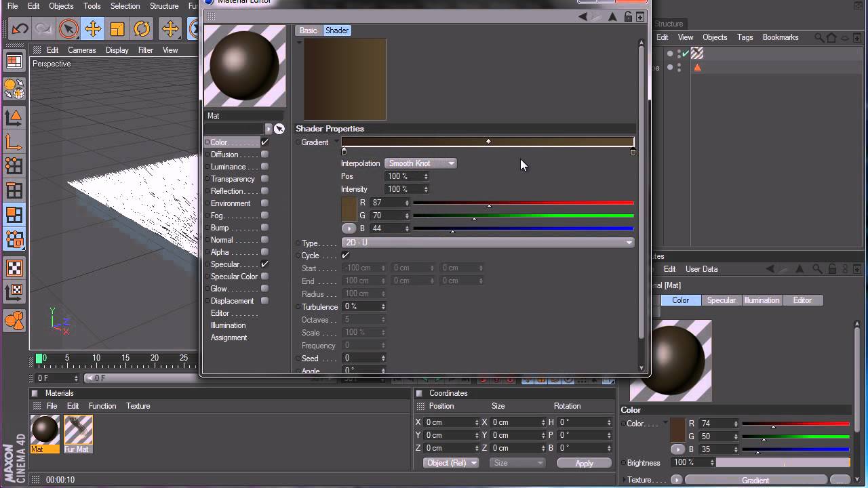Open the Illumination settings in channel list
Image resolution: width=868 pixels, height=488 pixels.
(228, 325)
